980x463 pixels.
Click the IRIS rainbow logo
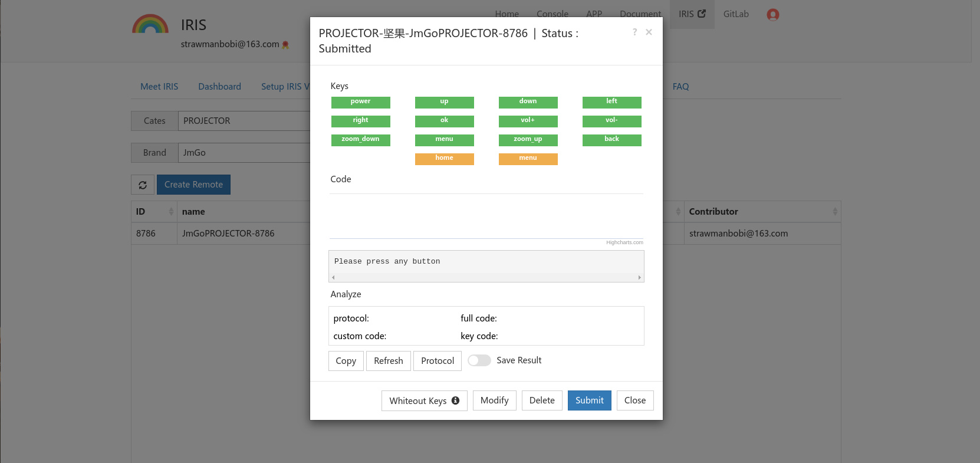(x=150, y=24)
